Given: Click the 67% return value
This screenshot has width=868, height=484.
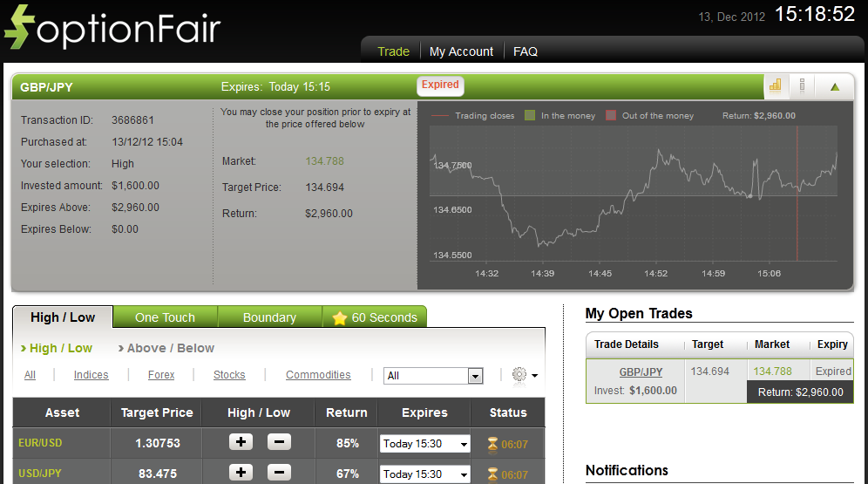Looking at the screenshot, I should (x=348, y=474).
